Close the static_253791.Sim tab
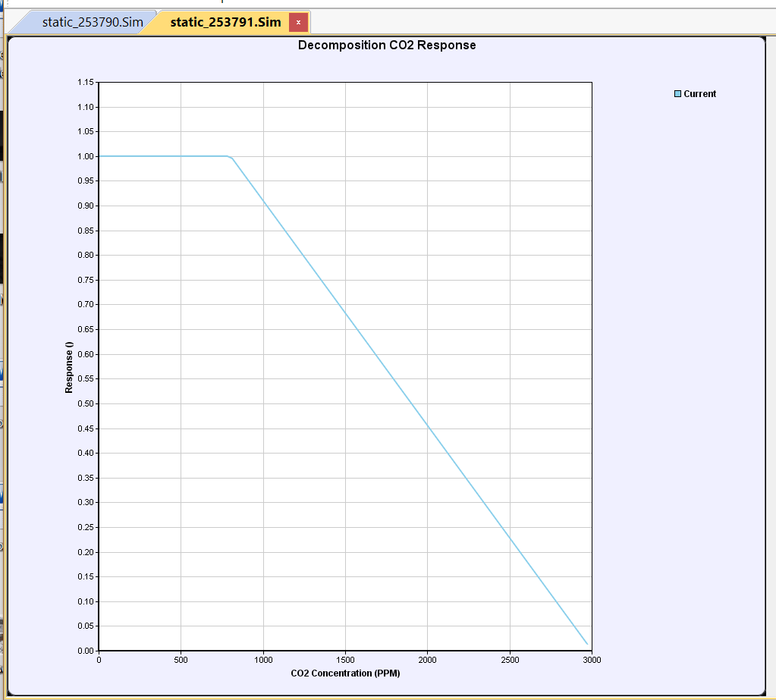Viewport: 776px width, 700px height. [298, 22]
